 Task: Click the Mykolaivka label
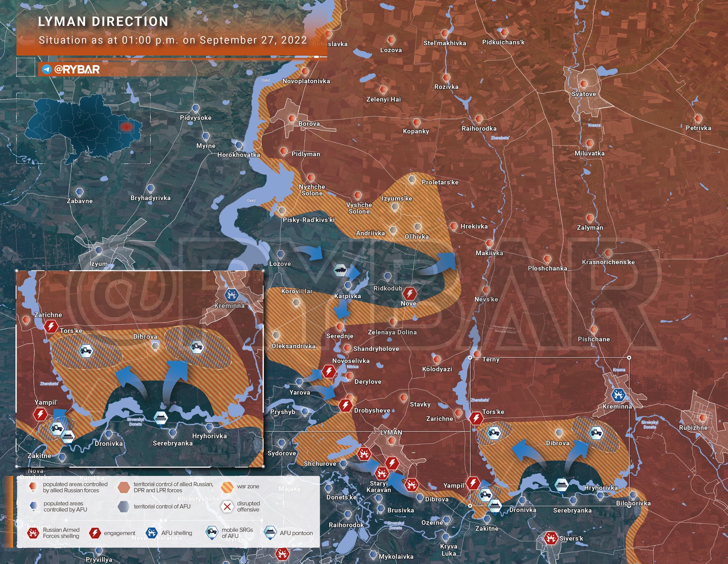(396, 557)
